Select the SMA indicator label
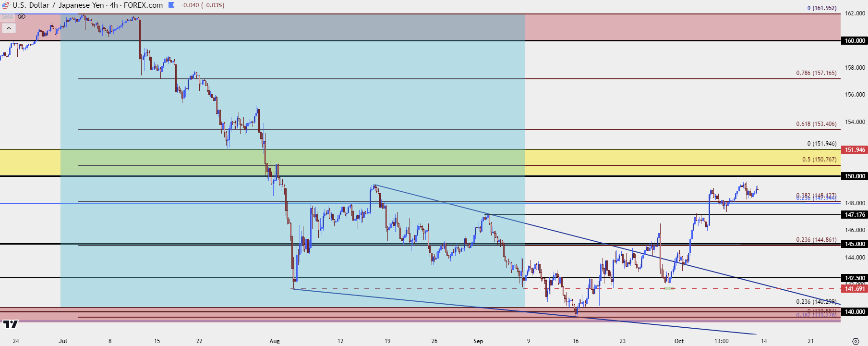This screenshot has width=868, height=346. point(7,17)
